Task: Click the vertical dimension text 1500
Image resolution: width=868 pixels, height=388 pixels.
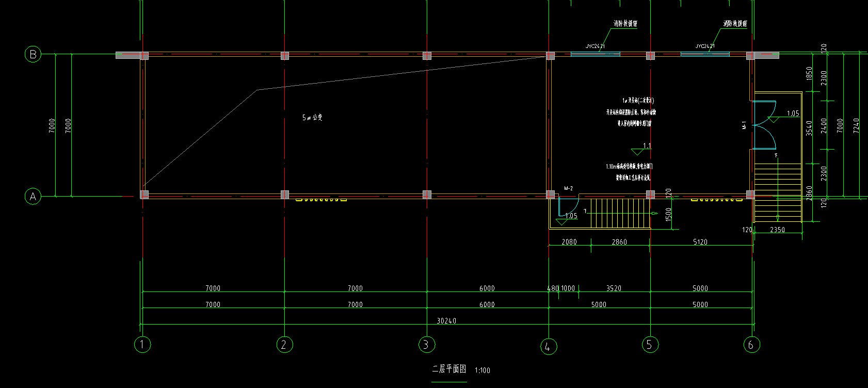Action: pos(669,215)
